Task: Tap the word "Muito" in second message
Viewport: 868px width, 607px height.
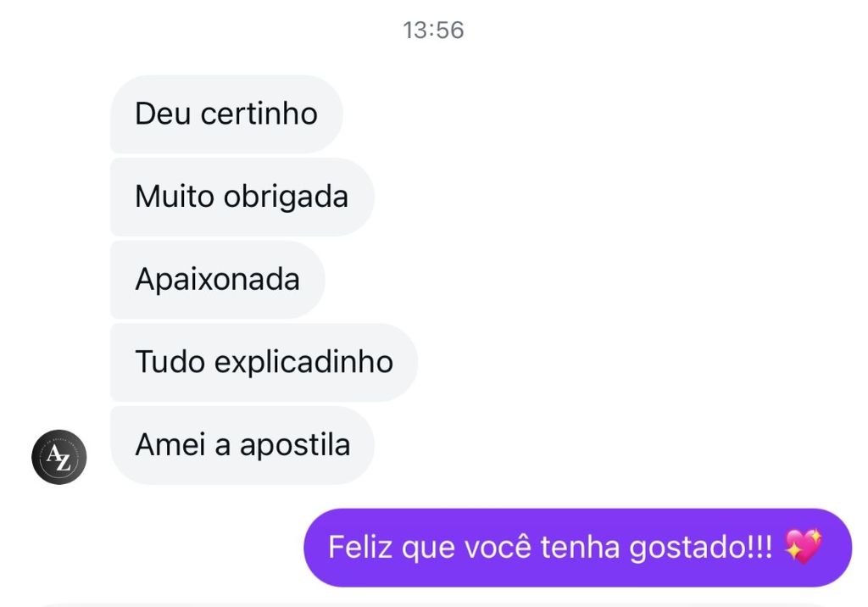Action: pos(174,197)
